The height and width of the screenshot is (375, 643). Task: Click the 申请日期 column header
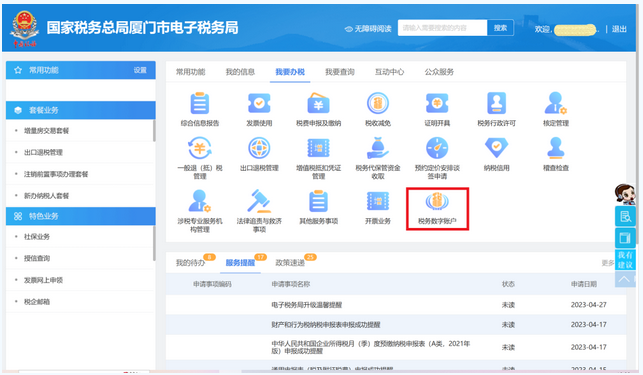pos(584,284)
